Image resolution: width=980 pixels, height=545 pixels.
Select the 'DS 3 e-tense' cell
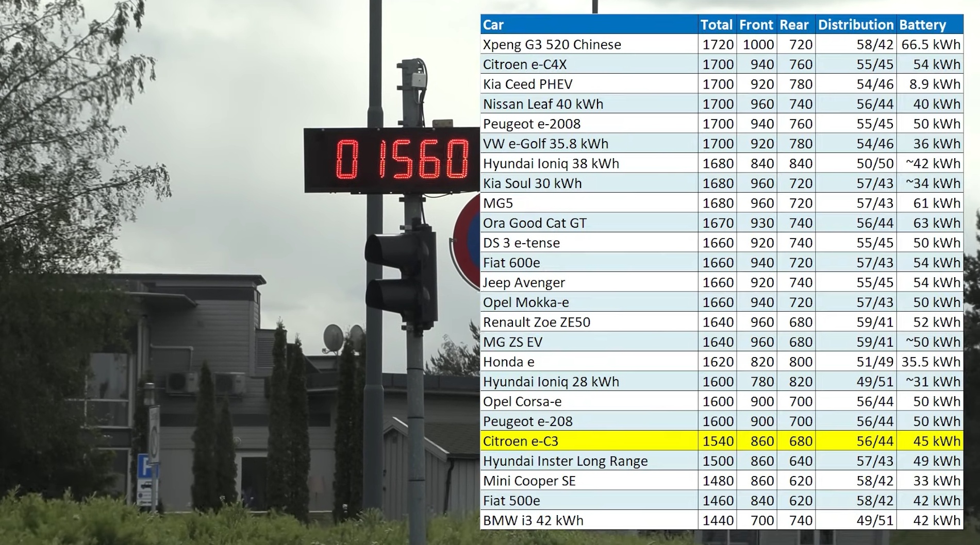[589, 243]
